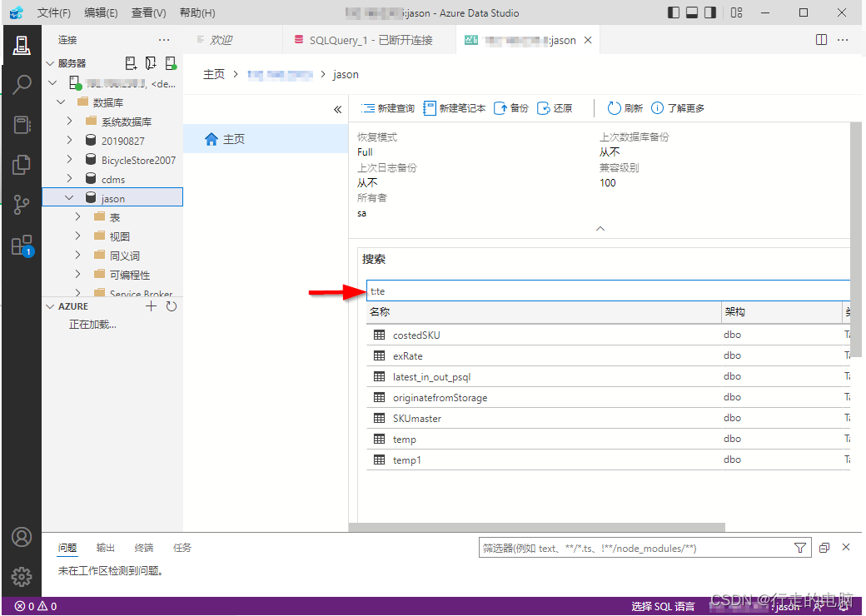Open the Notebooks view in activity bar
The width and height of the screenshot is (866, 616).
coord(22,125)
